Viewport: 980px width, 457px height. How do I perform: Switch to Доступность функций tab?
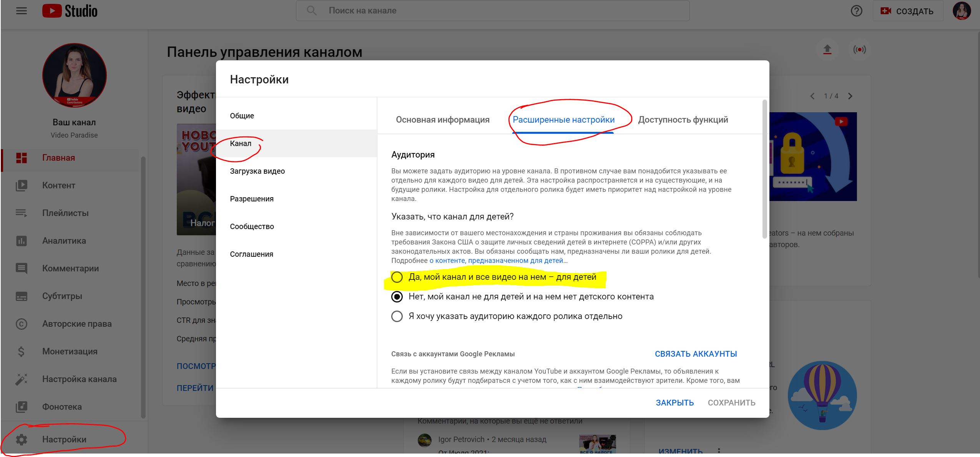pos(683,120)
